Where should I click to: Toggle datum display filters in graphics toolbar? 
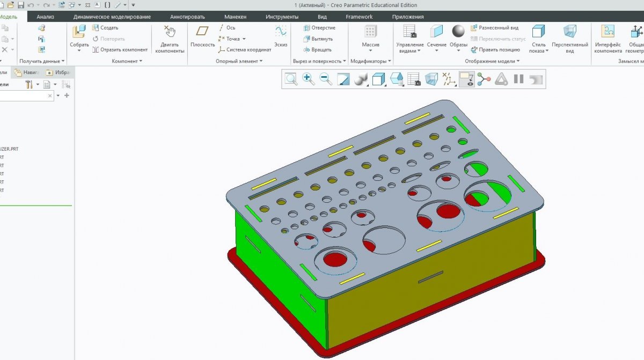449,79
